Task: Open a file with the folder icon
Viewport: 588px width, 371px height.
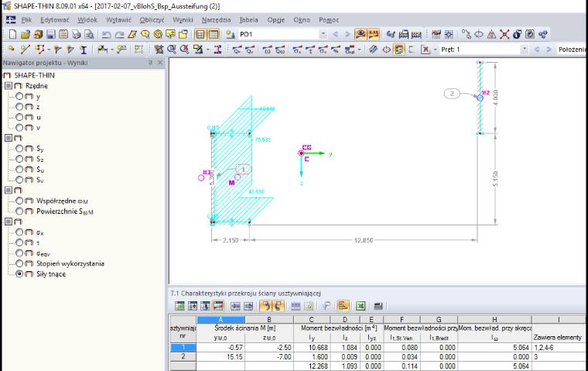Action: (25, 34)
